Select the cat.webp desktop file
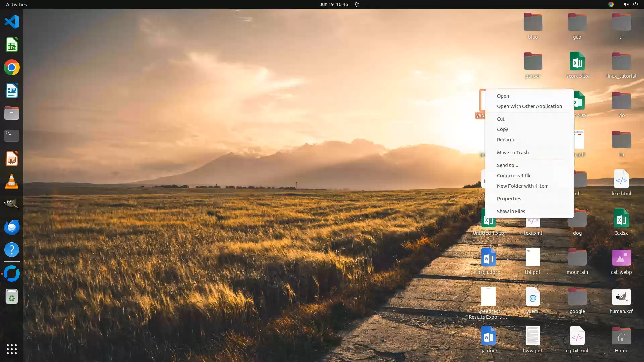 click(621, 258)
